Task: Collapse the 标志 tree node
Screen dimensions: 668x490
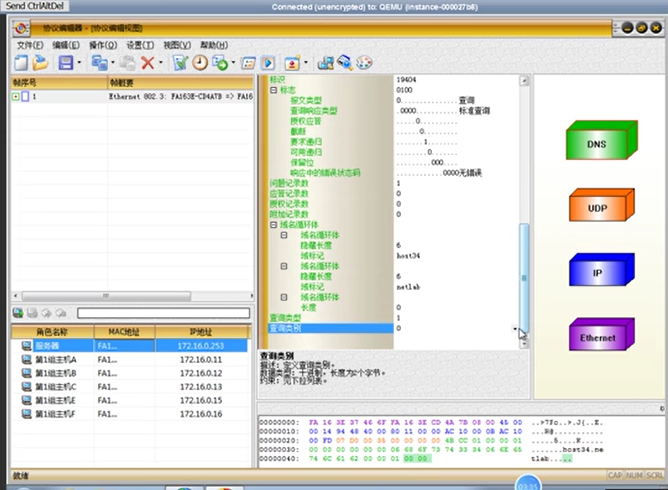Action: pos(274,90)
